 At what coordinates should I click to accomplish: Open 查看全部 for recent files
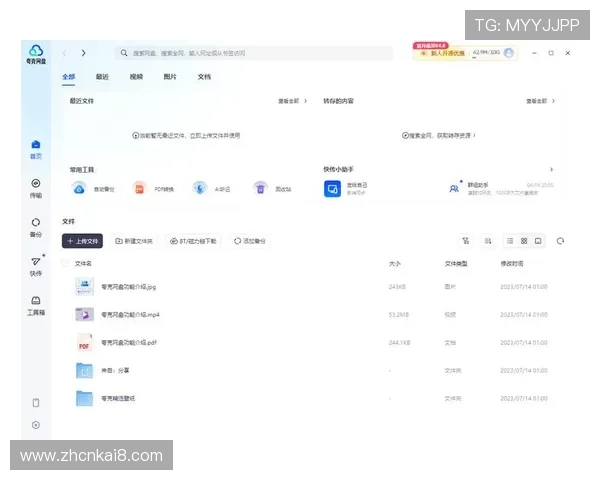[x=292, y=101]
